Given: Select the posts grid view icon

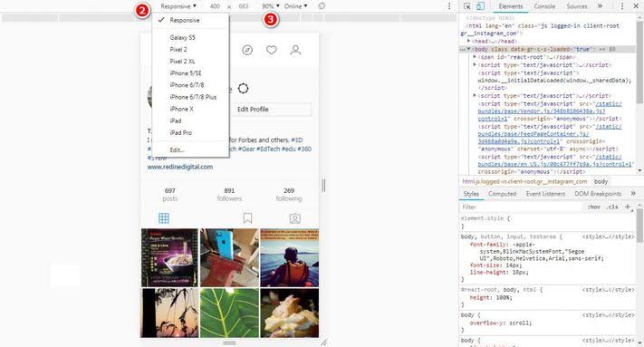Looking at the screenshot, I should click(x=164, y=218).
